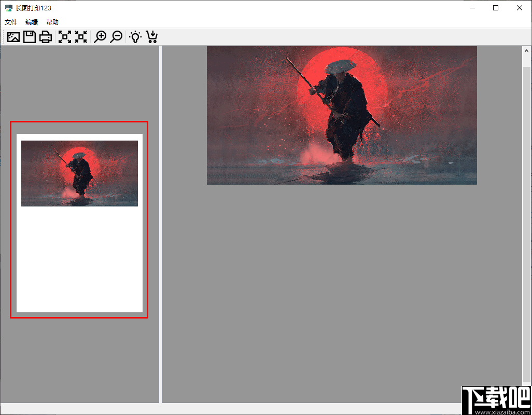Click the app icon in title bar
Screen dimensions: 532x415
tap(9, 8)
